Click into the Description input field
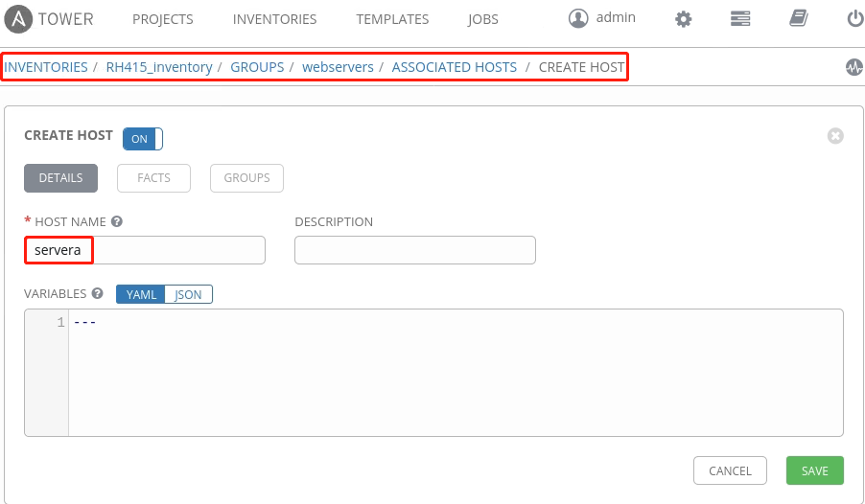The image size is (865, 504). [x=414, y=250]
